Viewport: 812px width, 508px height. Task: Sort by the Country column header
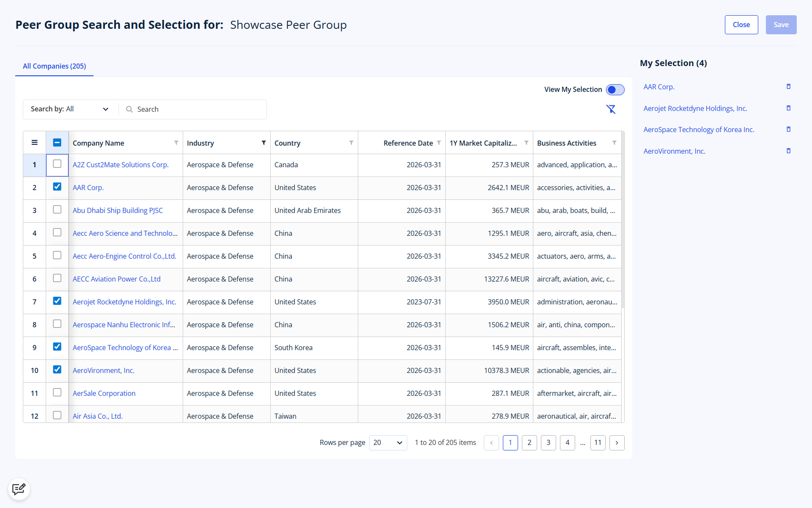[288, 143]
